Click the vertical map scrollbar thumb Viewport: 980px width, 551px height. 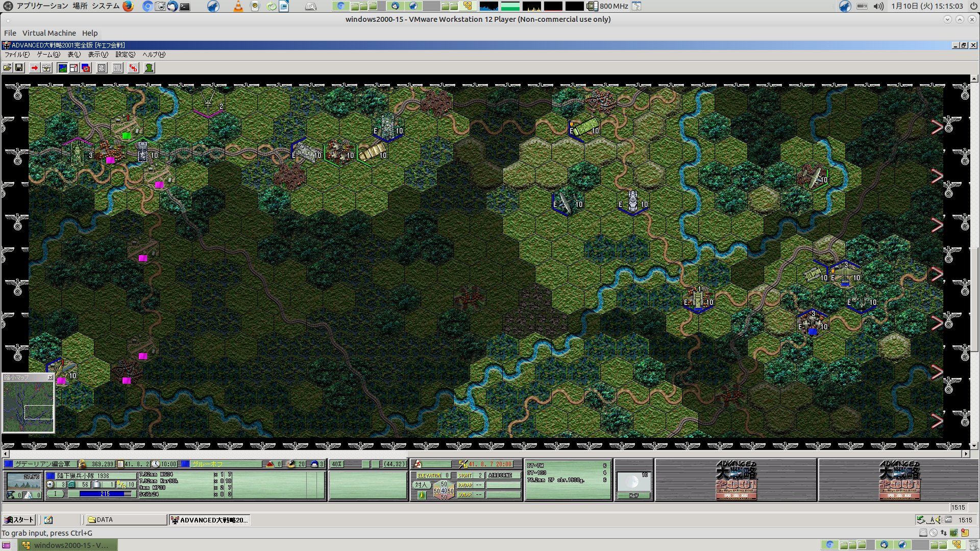point(974,298)
